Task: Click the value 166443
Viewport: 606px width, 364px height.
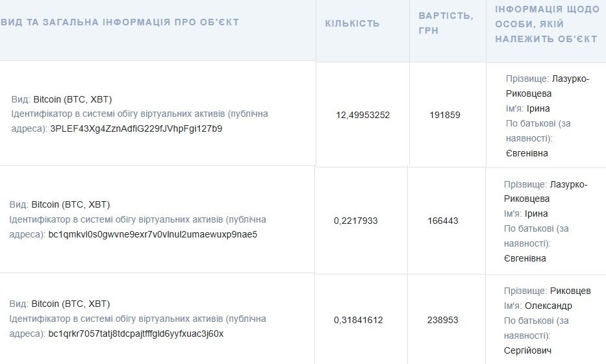Action: coord(442,221)
